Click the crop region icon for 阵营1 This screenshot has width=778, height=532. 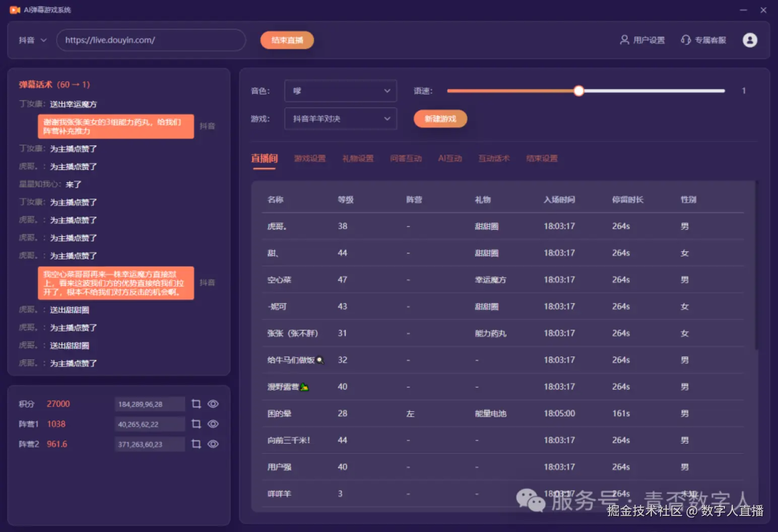coord(197,424)
